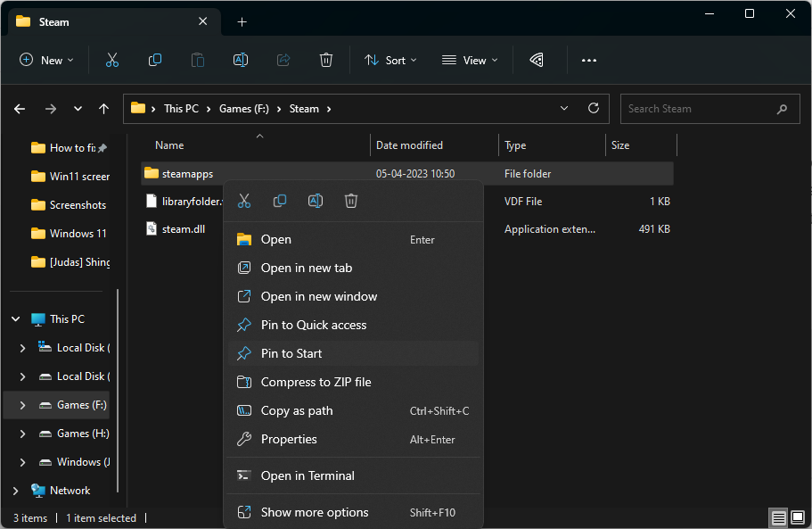812x529 pixels.
Task: Open the View dropdown
Action: [x=469, y=60]
